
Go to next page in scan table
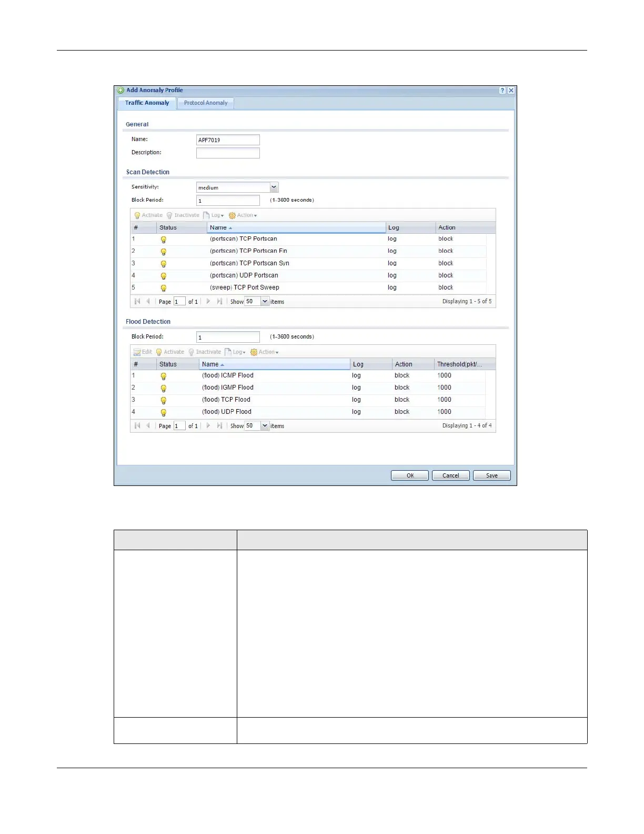tap(208, 302)
